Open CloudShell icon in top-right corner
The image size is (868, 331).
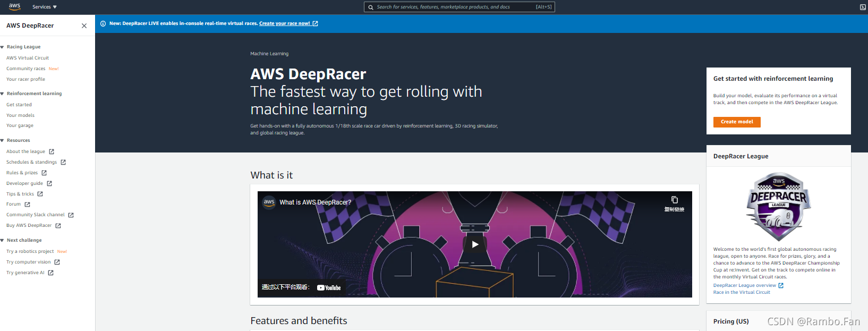click(863, 7)
